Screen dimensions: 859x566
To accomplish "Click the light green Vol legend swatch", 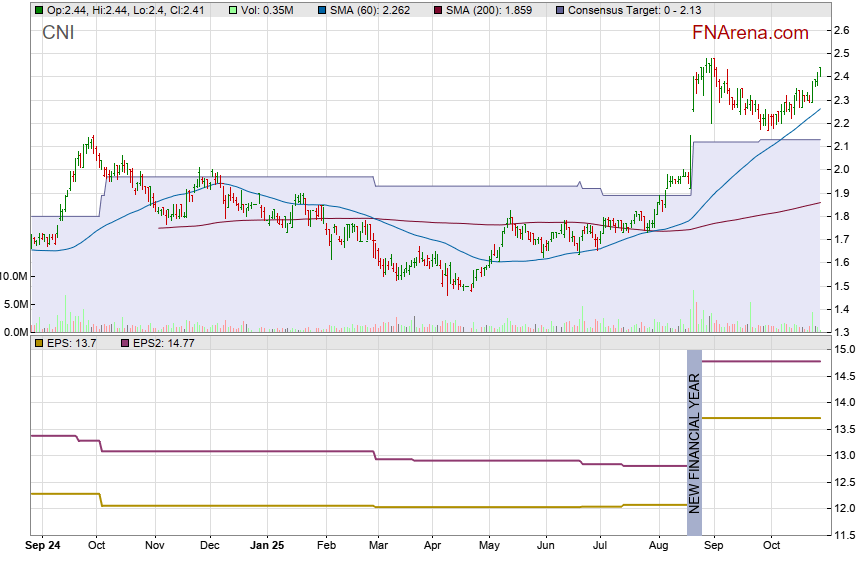I will pos(233,10).
